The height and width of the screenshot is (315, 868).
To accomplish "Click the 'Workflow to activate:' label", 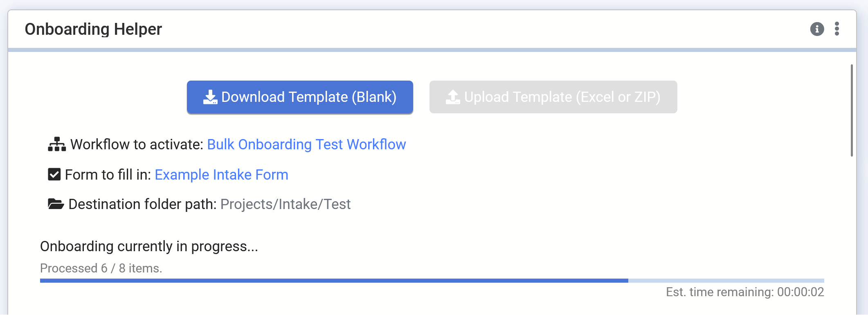I will point(137,144).
